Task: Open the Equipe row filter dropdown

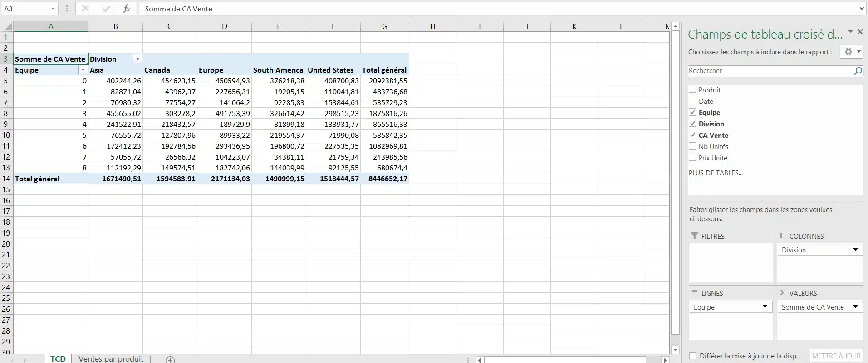Action: pos(83,70)
